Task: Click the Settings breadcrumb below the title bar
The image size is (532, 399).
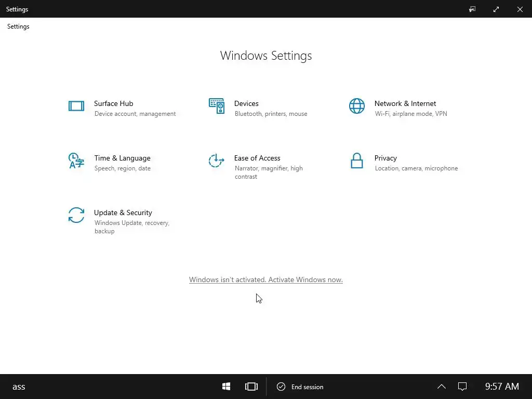Action: coord(18,26)
